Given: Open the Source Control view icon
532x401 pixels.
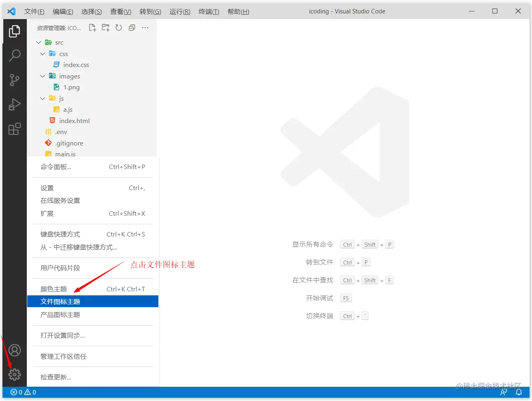Looking at the screenshot, I should 15,80.
